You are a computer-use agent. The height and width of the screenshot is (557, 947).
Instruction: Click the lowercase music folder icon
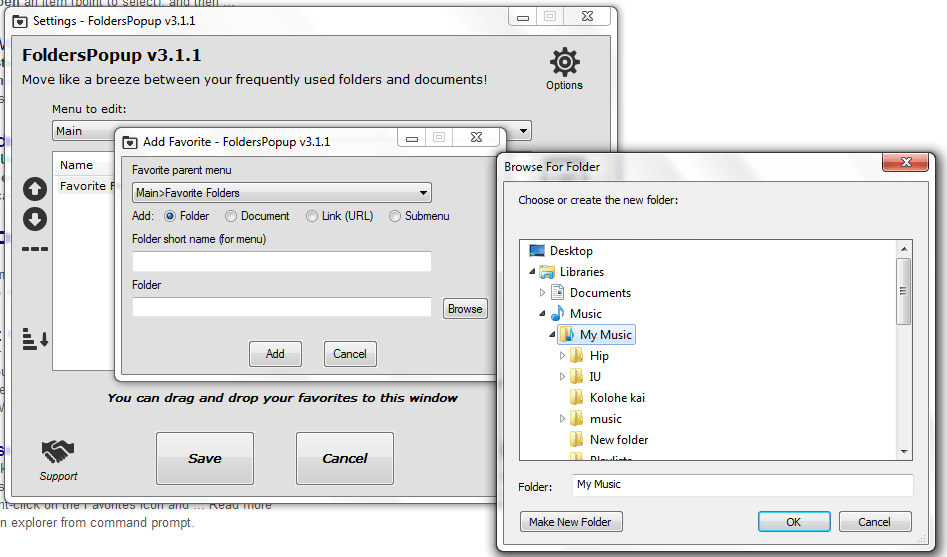click(x=577, y=419)
